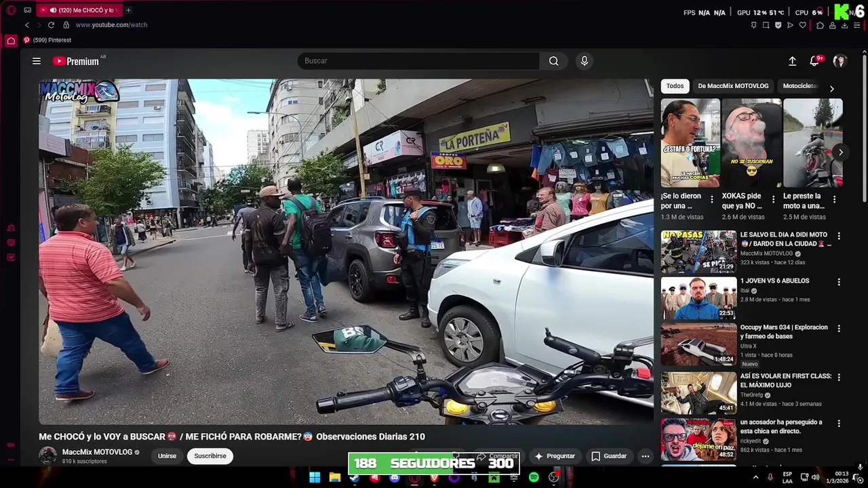Focus the Buscar search field
Viewport: 868px width, 488px height.
pyautogui.click(x=418, y=61)
